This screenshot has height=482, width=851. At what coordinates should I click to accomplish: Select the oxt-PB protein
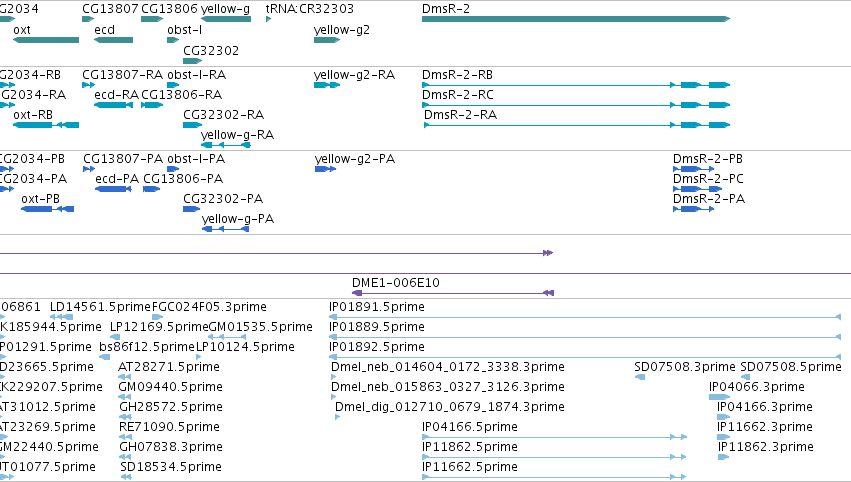point(47,209)
